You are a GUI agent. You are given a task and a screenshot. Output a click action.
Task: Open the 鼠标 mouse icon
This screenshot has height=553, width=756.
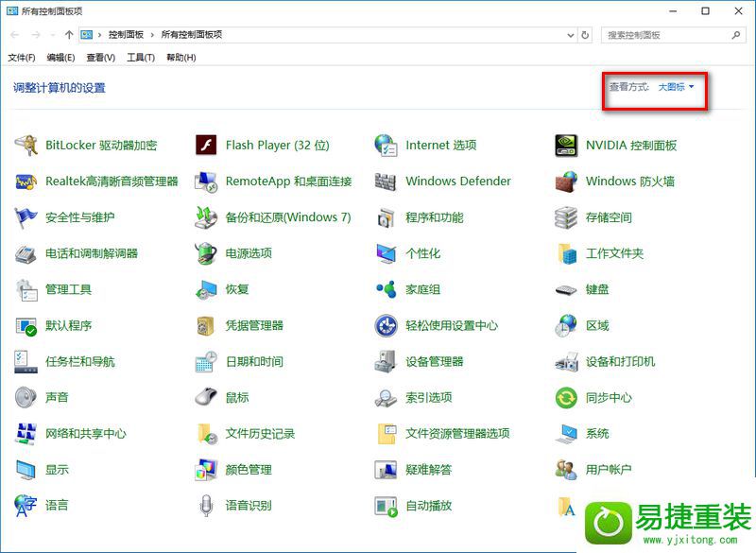pos(206,397)
